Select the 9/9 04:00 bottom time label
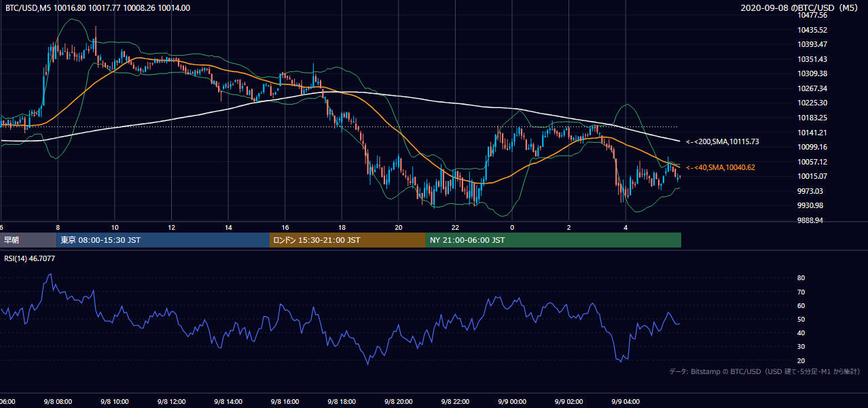868x408 pixels. [x=626, y=401]
